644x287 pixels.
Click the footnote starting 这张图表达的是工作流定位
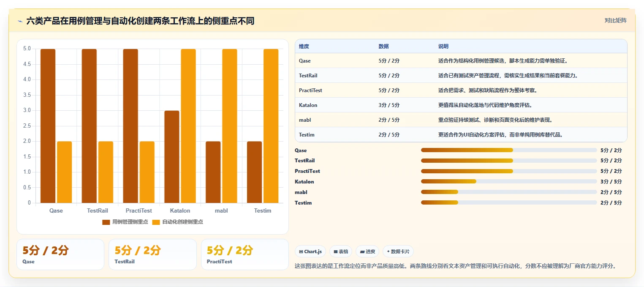tap(456, 266)
